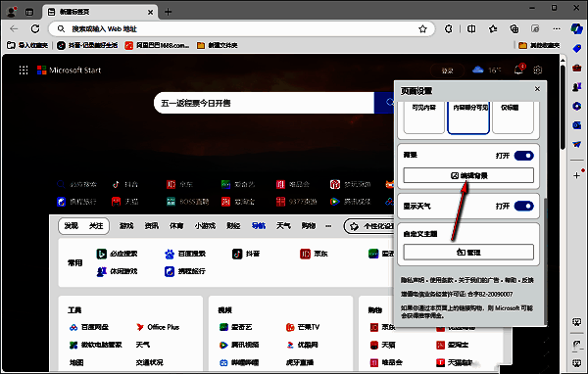Open the 隐私声明 footer link
Viewport: 588px width, 374px height.
413,280
